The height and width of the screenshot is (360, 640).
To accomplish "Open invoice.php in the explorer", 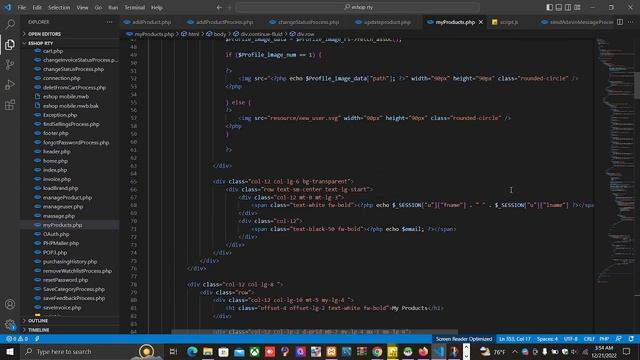I will pos(57,179).
